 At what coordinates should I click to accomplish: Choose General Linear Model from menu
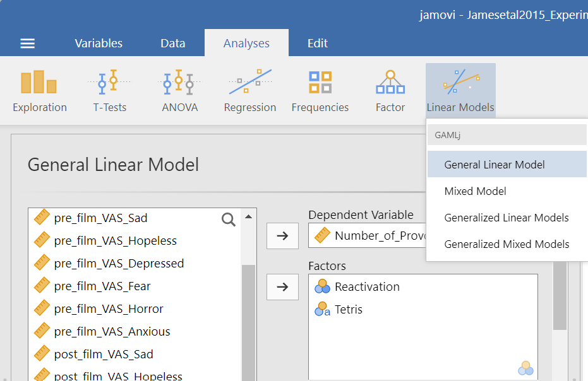(x=507, y=164)
